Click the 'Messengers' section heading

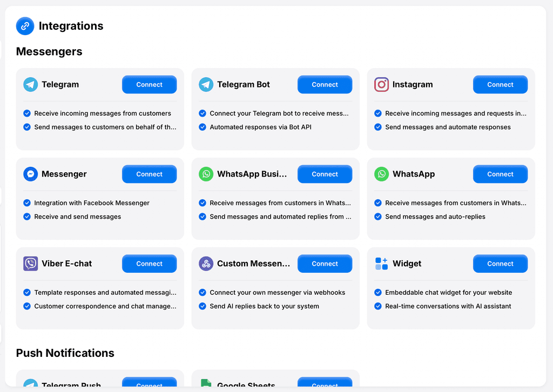pyautogui.click(x=49, y=51)
